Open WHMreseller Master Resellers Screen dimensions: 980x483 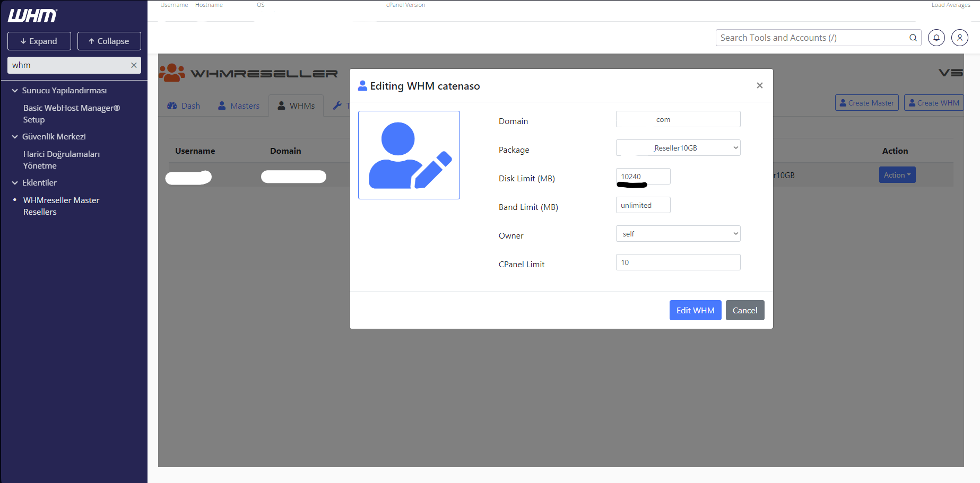click(x=61, y=206)
